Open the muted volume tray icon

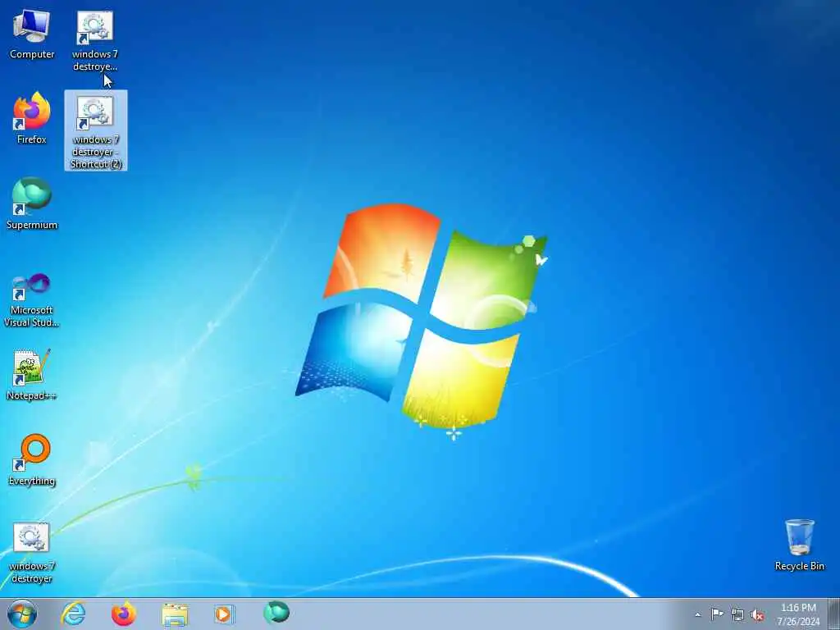pos(757,615)
